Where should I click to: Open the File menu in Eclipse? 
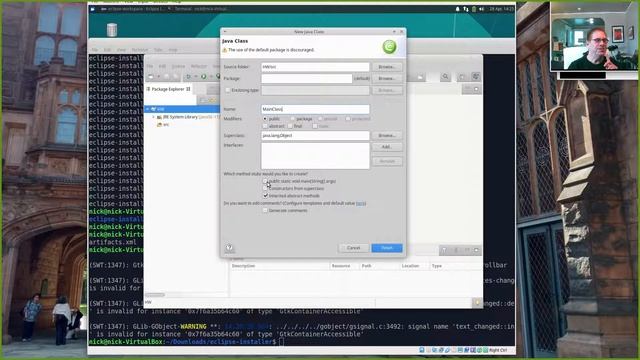pyautogui.click(x=150, y=66)
